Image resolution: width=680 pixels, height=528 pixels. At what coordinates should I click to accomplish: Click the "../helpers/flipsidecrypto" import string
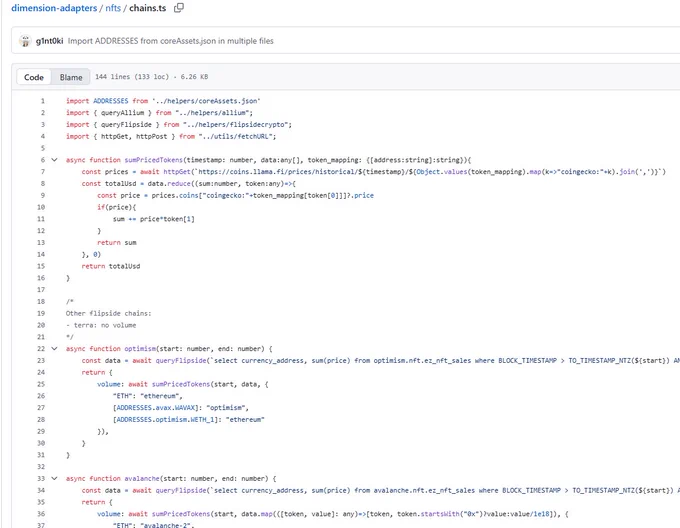pyautogui.click(x=235, y=124)
